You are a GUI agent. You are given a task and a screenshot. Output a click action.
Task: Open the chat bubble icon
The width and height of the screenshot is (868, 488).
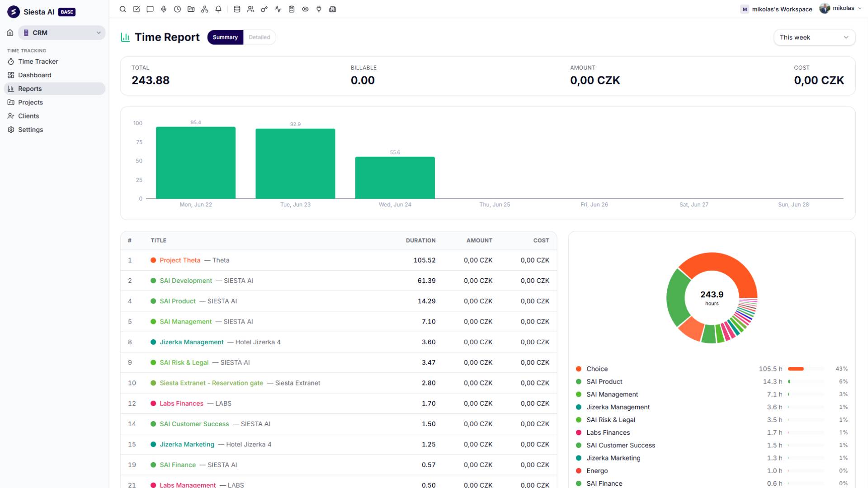150,9
